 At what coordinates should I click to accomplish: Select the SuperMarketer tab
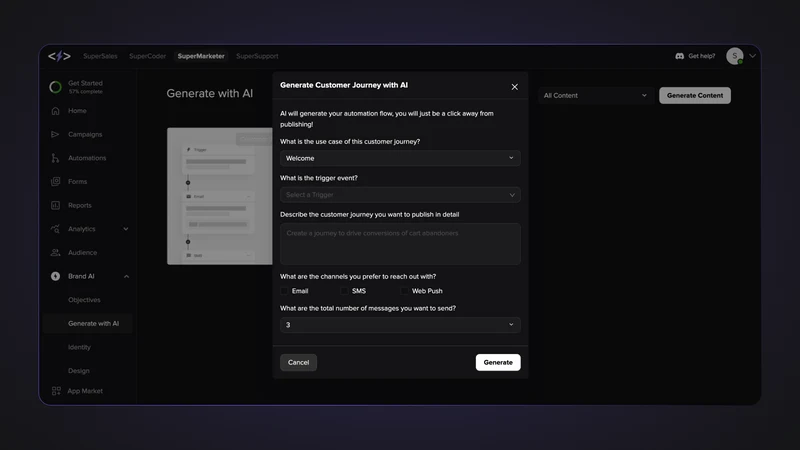(x=201, y=56)
